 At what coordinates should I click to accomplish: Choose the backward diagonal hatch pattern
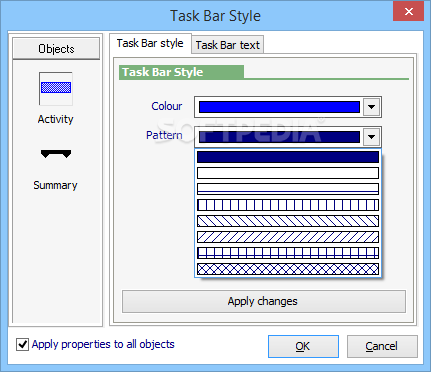pyautogui.click(x=288, y=221)
